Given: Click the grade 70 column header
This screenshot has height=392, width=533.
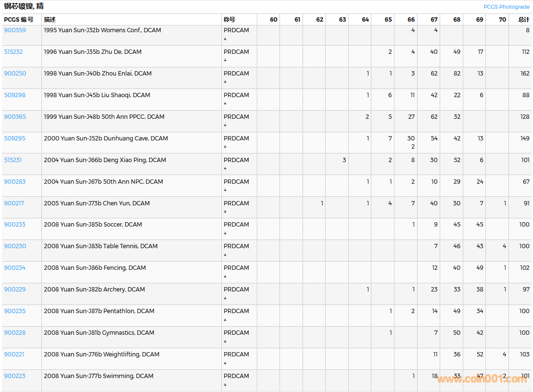Looking at the screenshot, I should [502, 20].
